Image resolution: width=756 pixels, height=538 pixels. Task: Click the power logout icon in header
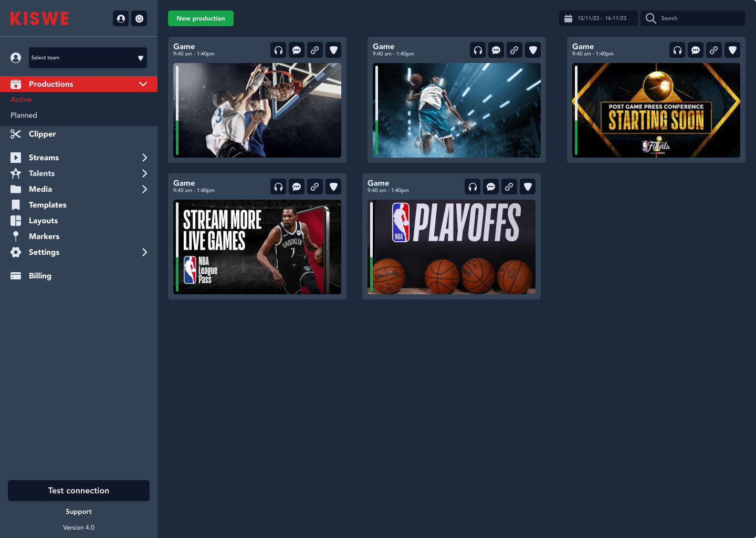pyautogui.click(x=139, y=18)
